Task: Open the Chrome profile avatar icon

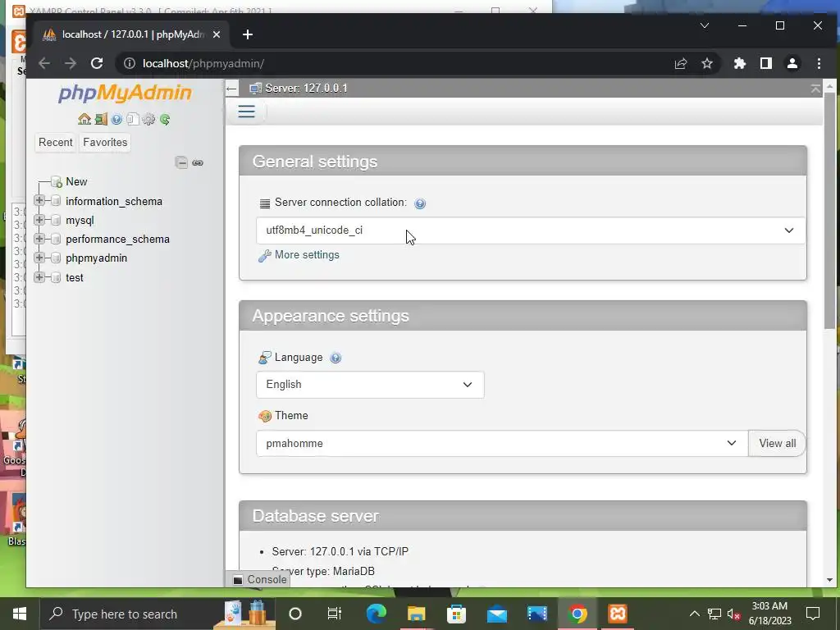Action: (x=792, y=63)
